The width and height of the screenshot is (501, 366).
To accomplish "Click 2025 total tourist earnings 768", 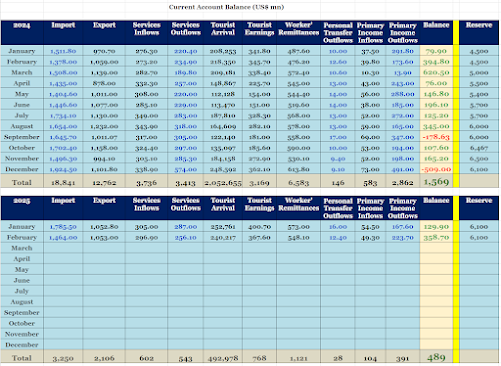I will tap(259, 358).
